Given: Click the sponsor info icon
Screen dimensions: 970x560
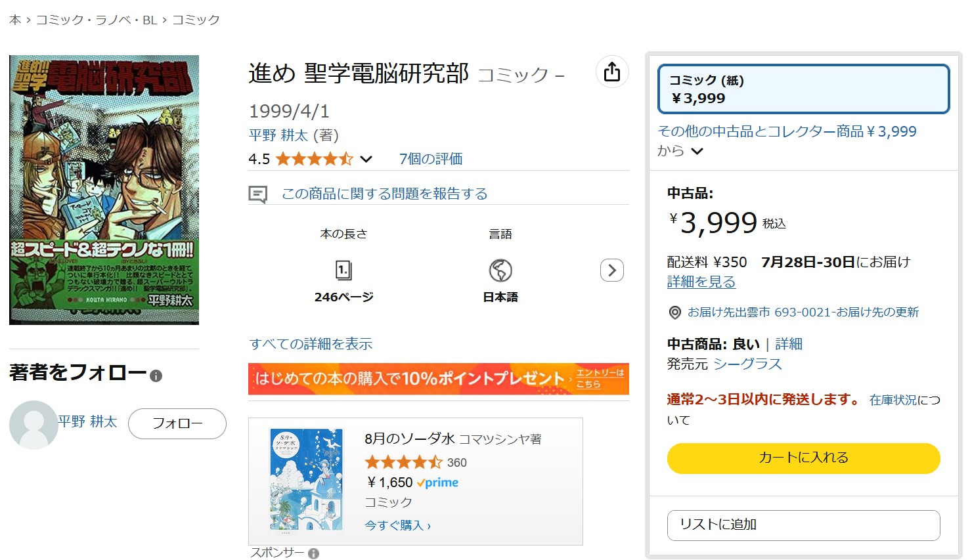Looking at the screenshot, I should (x=314, y=553).
